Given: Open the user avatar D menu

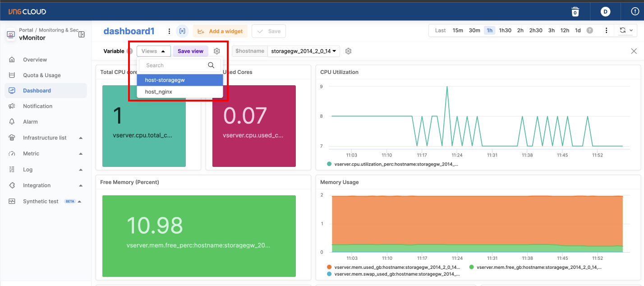Looking at the screenshot, I should (605, 12).
